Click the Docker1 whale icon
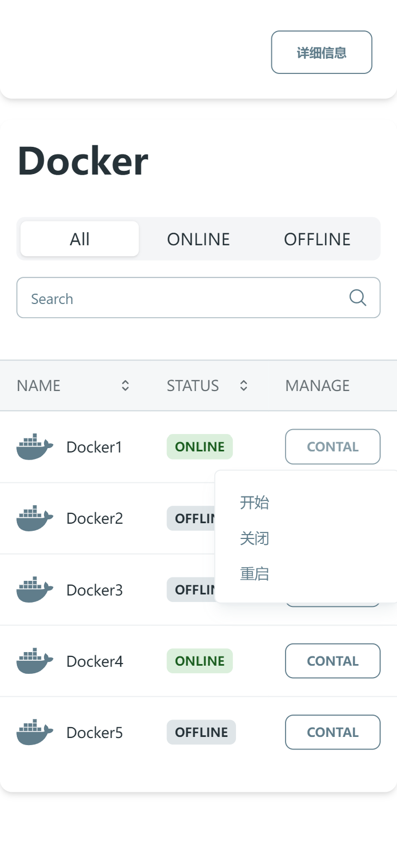Image resolution: width=397 pixels, height=868 pixels. (35, 447)
